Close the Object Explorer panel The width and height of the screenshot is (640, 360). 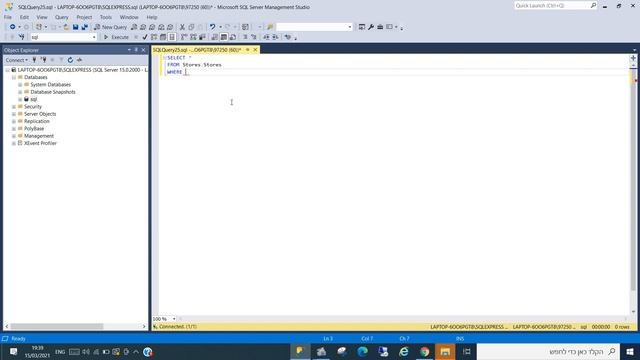click(143, 50)
